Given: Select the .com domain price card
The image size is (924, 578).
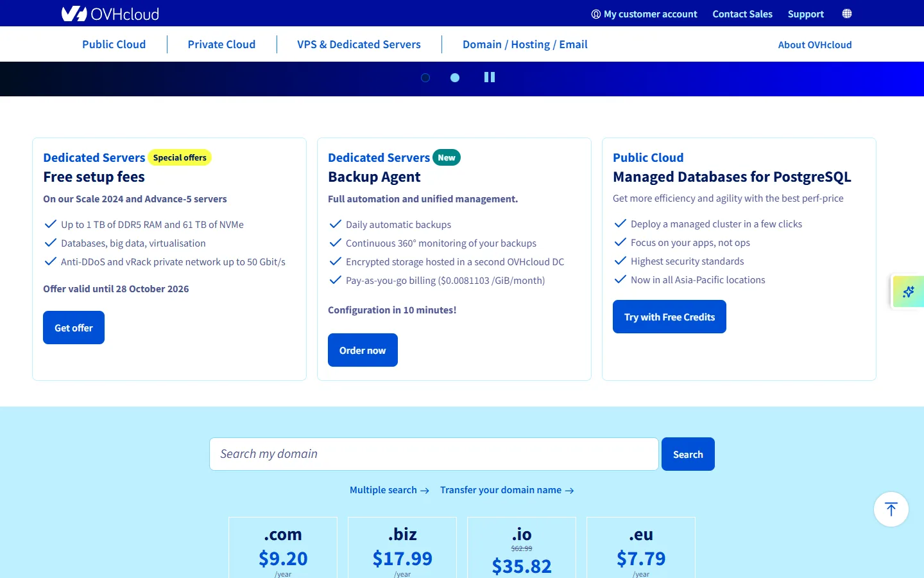Looking at the screenshot, I should click(x=283, y=548).
